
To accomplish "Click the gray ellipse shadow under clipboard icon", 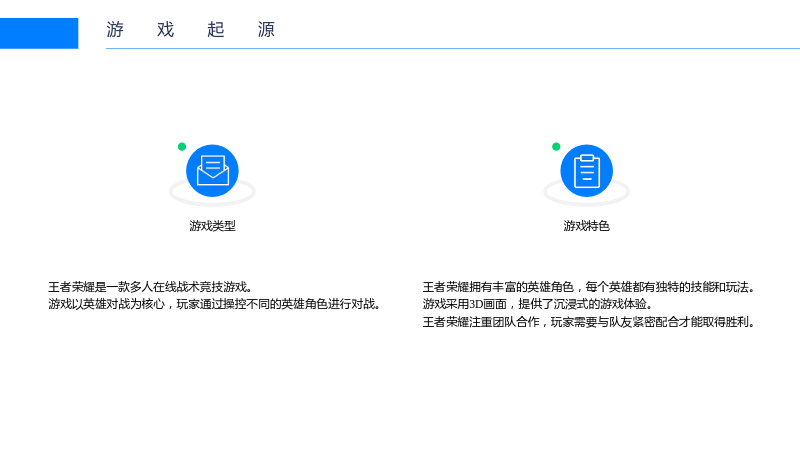I will tap(586, 199).
